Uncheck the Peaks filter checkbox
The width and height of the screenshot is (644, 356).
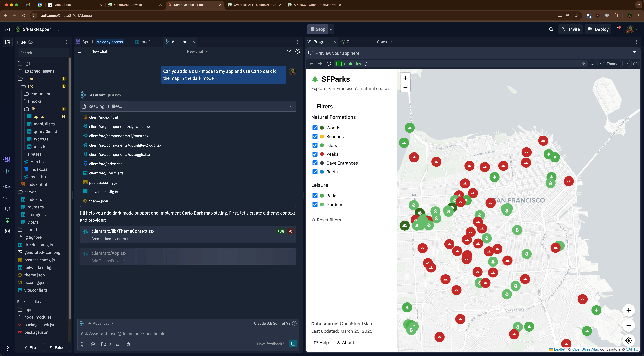tap(315, 154)
